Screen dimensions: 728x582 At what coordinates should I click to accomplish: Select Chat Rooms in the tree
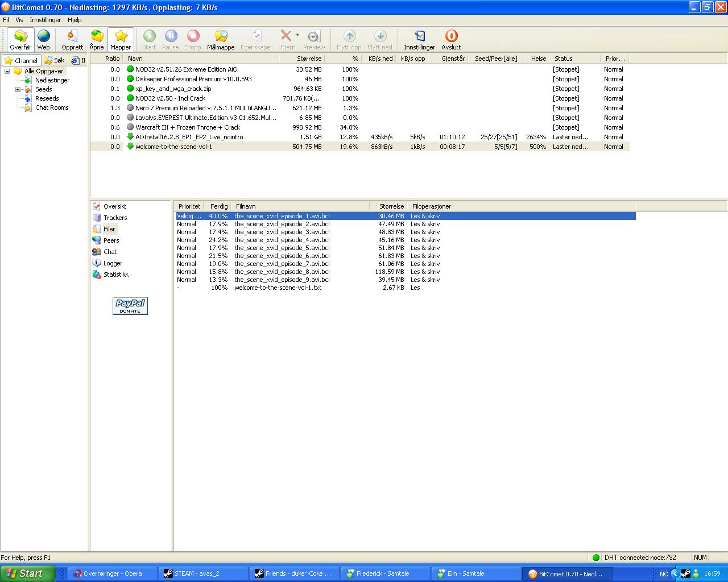52,107
